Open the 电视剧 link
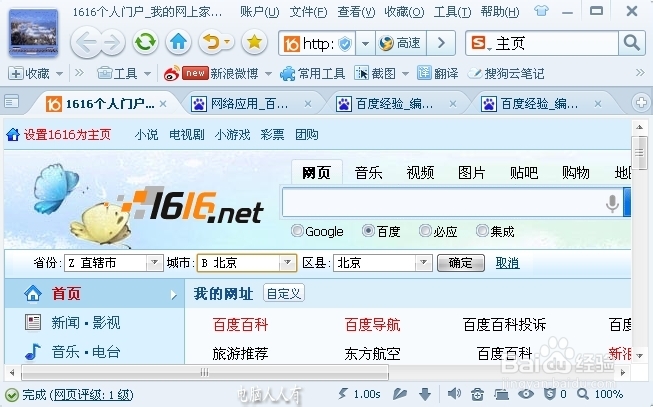 tap(187, 135)
